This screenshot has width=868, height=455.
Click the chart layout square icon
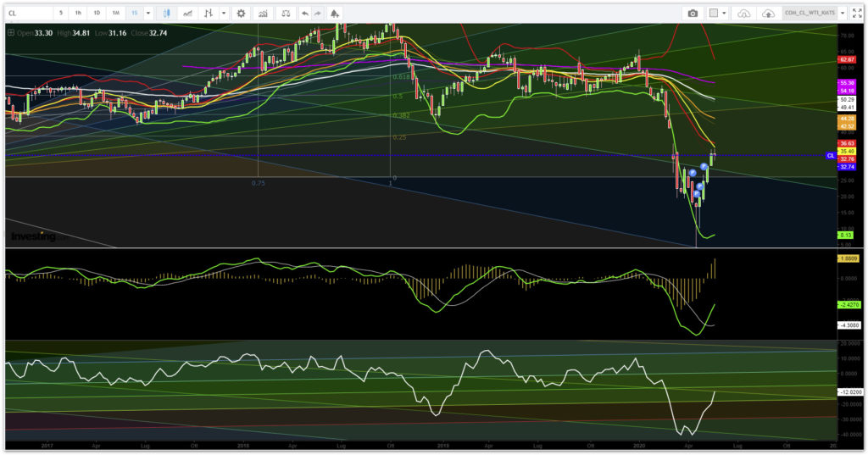pos(714,14)
